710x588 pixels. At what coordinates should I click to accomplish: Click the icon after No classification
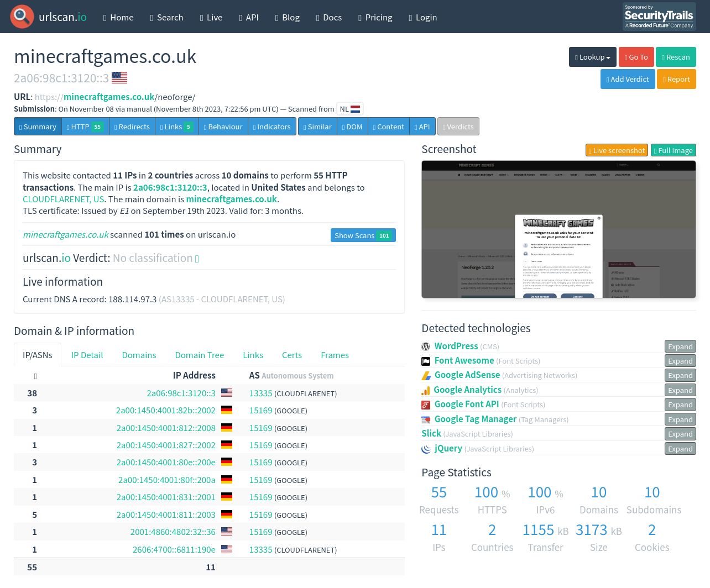197,259
